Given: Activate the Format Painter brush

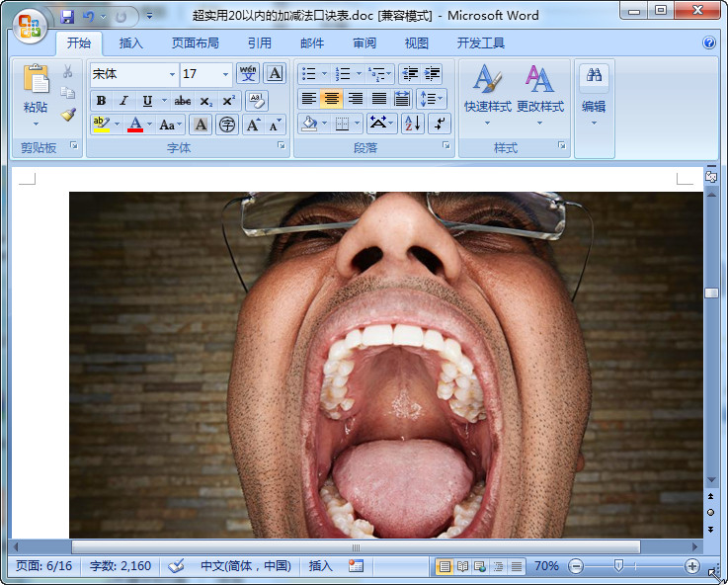Looking at the screenshot, I should [68, 115].
